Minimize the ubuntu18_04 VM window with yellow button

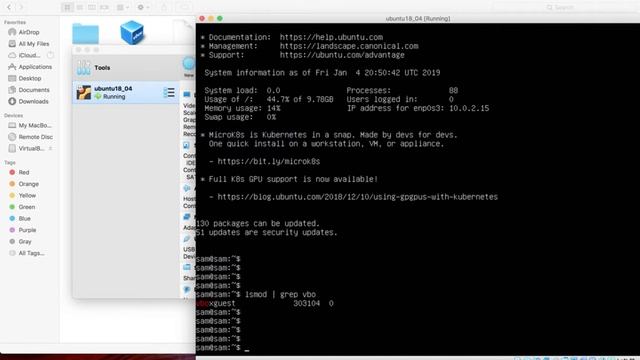[x=211, y=18]
